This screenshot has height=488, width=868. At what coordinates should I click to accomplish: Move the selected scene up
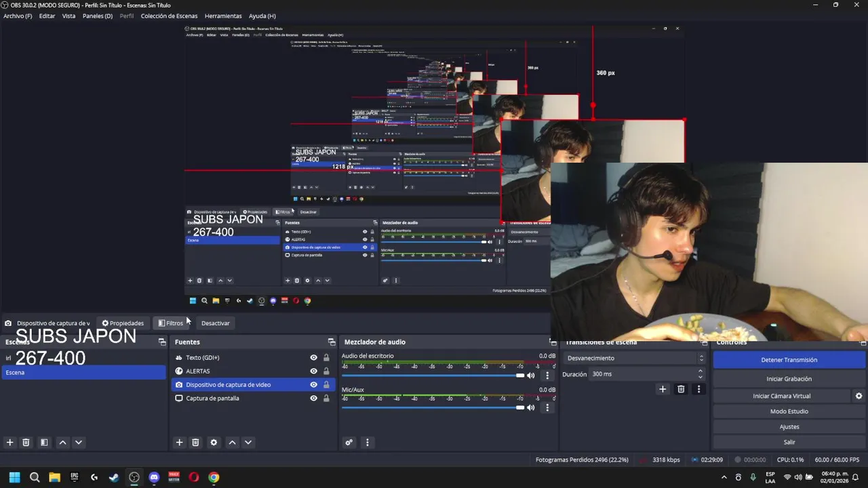pyautogui.click(x=62, y=443)
